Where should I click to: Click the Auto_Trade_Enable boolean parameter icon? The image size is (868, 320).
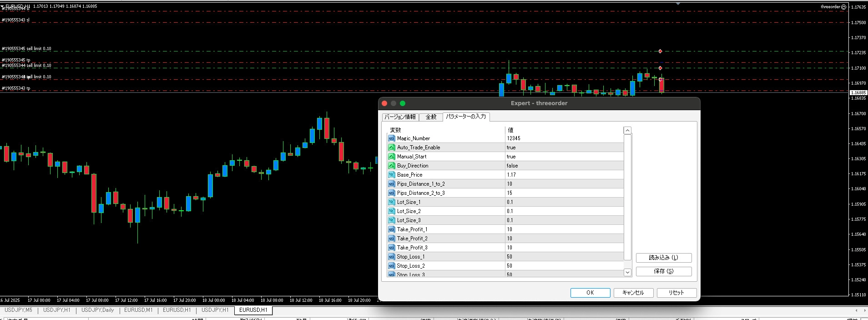click(391, 147)
